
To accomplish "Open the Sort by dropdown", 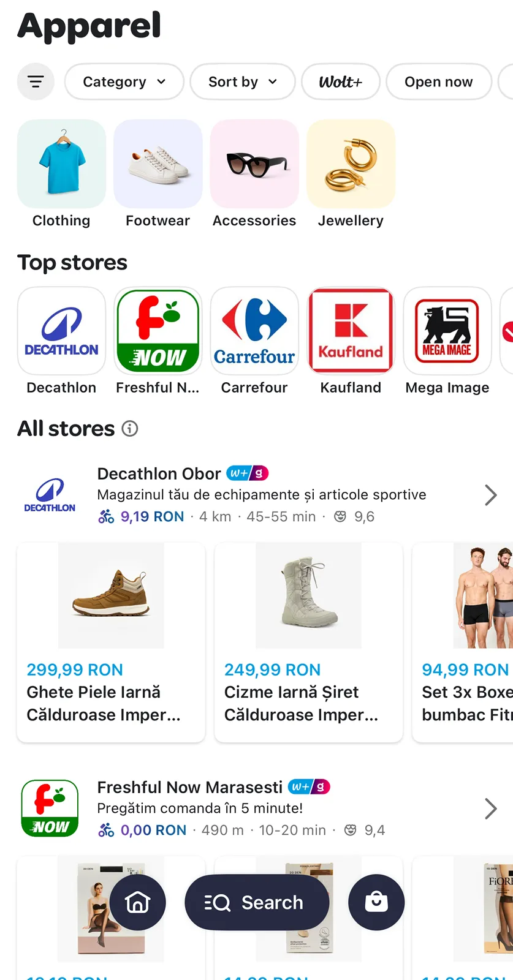I will pos(243,81).
